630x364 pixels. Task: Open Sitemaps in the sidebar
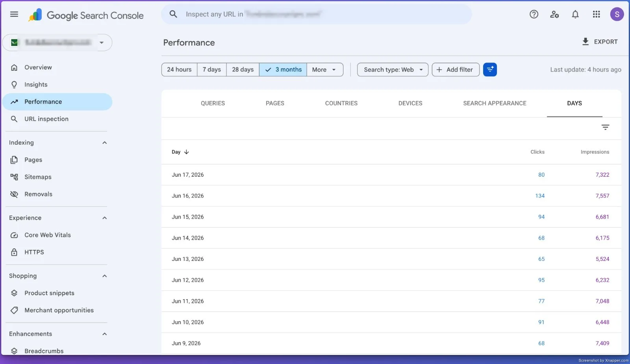[x=57, y=177]
